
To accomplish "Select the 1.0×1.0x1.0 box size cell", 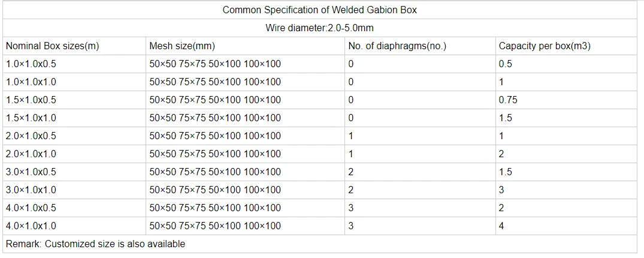I will coord(74,82).
